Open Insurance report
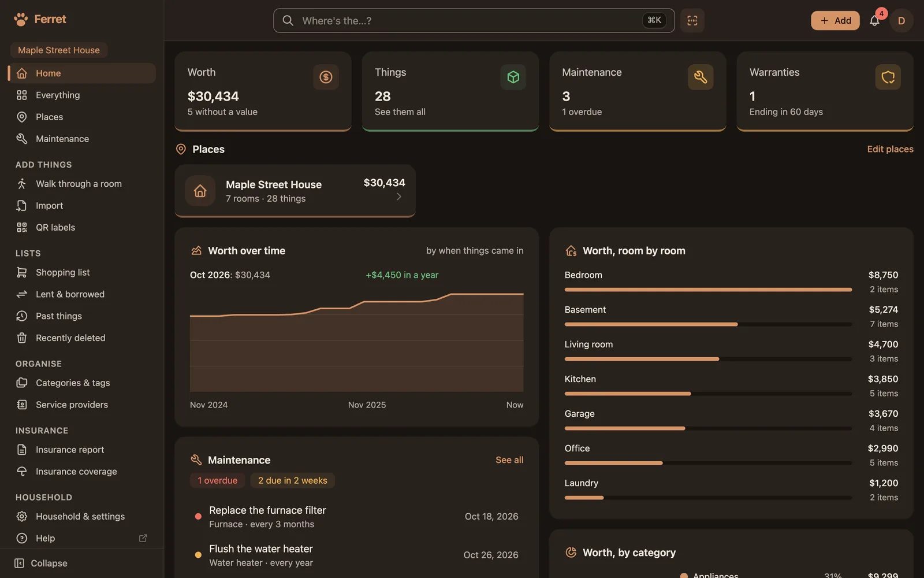Image resolution: width=924 pixels, height=578 pixels. pos(82,450)
